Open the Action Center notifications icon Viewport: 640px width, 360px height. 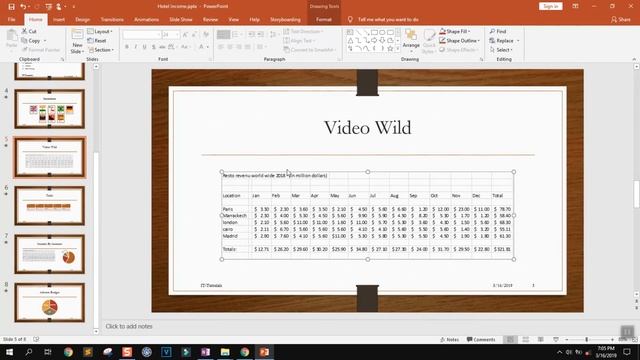point(627,352)
